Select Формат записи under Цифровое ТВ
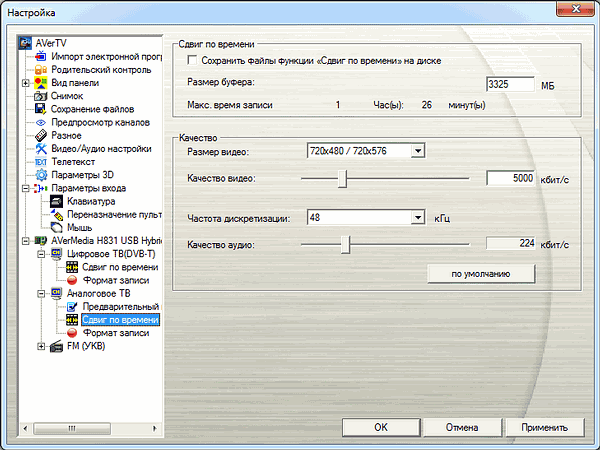This screenshot has height=450, width=600. (116, 280)
